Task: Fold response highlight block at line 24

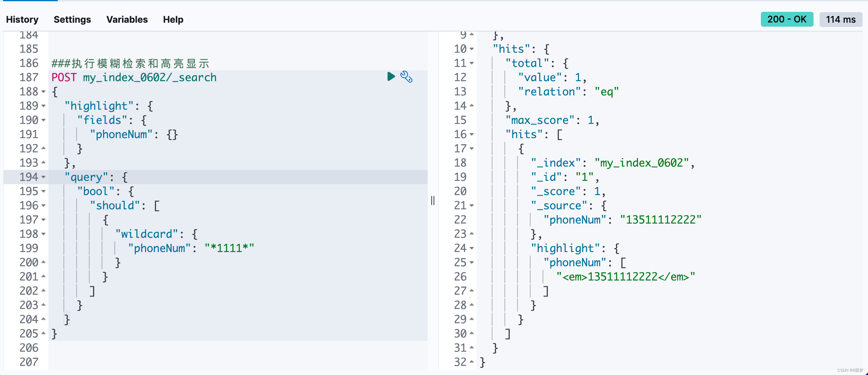Action: point(472,248)
